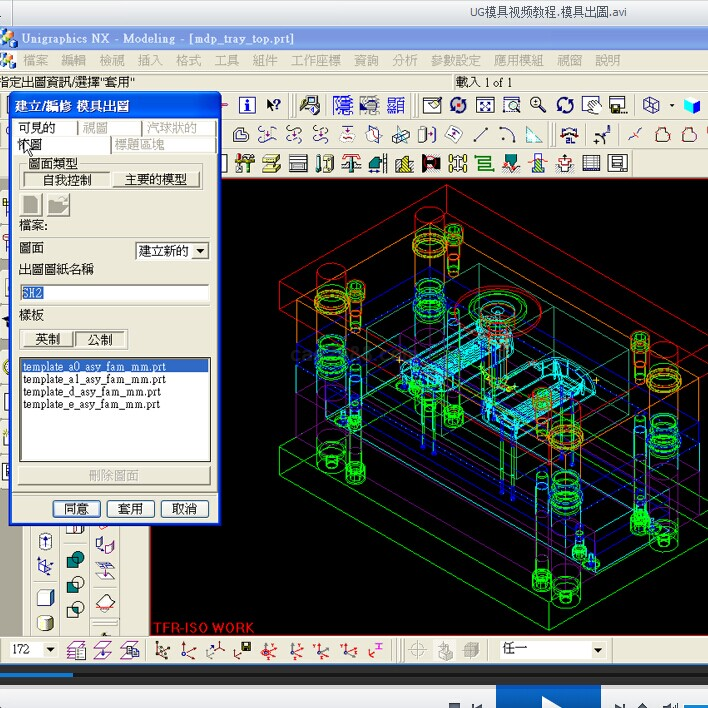Click the 取消 cancel button
This screenshot has height=708, width=708.
pos(185,509)
